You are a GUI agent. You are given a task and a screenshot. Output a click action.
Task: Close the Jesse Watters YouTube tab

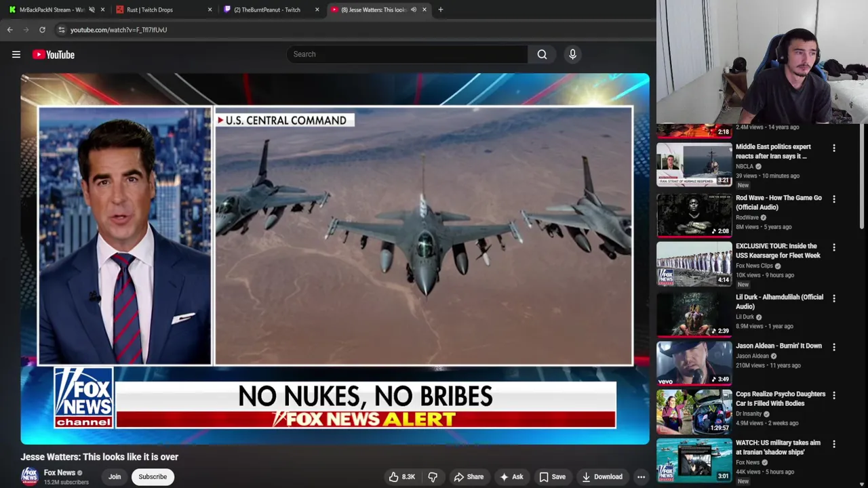click(425, 9)
